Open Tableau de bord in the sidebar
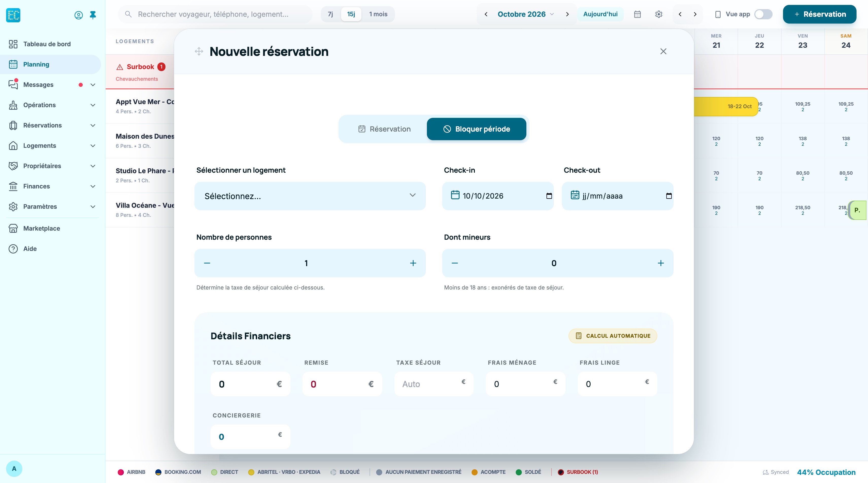The image size is (868, 483). [51, 44]
